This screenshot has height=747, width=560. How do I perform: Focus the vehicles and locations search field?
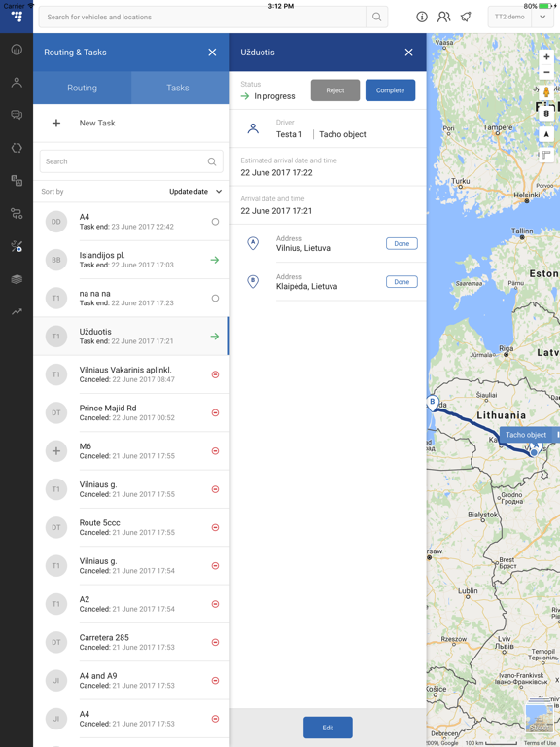coord(202,17)
